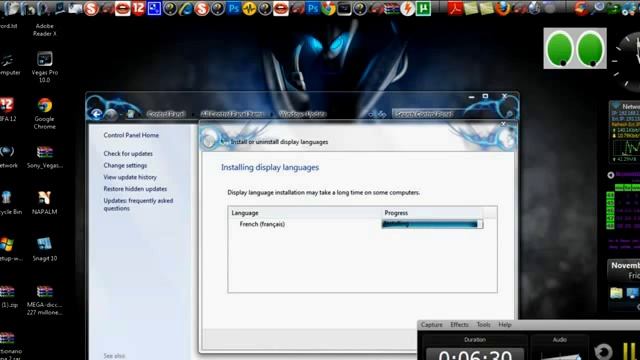The height and width of the screenshot is (360, 640).
Task: Click the green dual-circle CPU gadget
Action: point(575,48)
